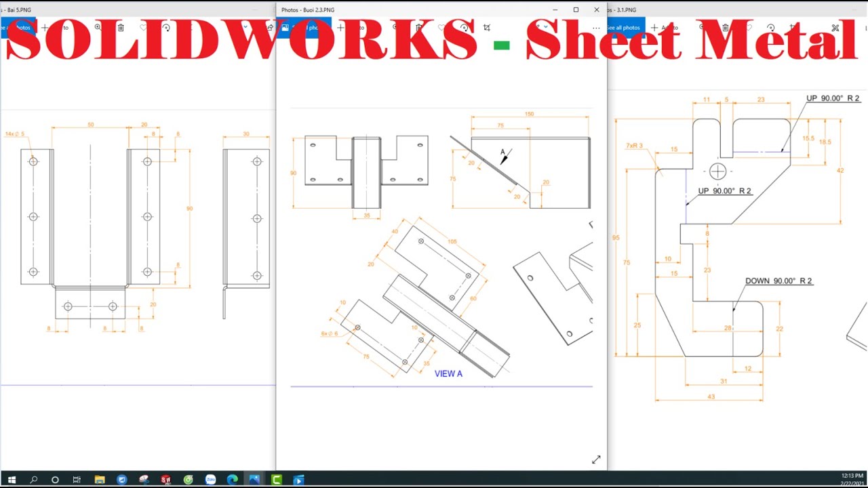Viewport: 868px width, 488px height.
Task: Click rotate icon in Bai 5 window
Action: (x=166, y=28)
